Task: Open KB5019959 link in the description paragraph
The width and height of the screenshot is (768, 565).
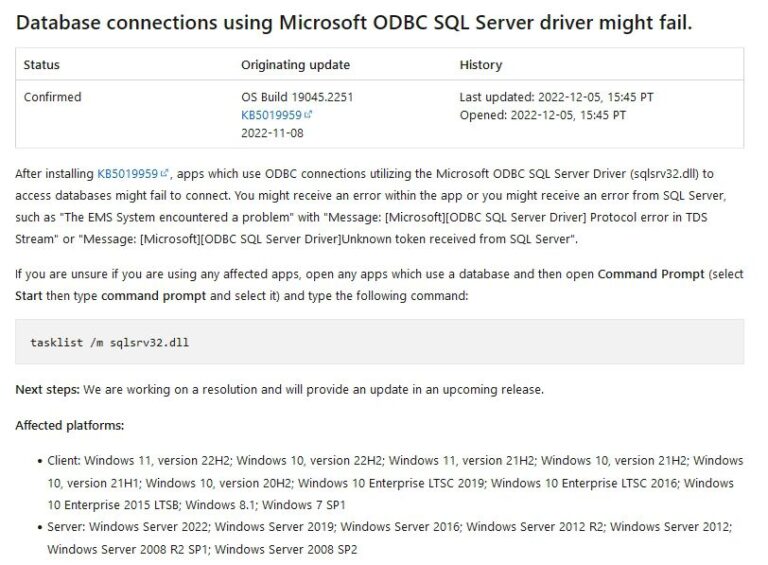Action: pos(127,174)
